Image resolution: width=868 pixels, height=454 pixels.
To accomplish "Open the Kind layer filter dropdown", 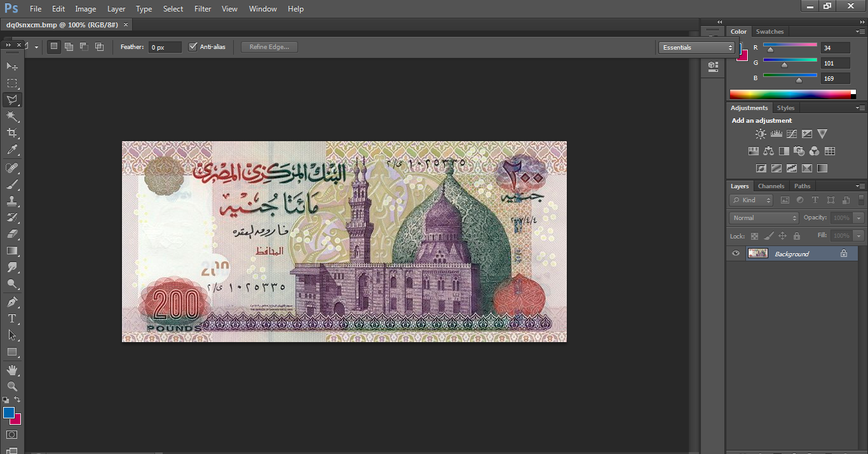I will (x=751, y=200).
